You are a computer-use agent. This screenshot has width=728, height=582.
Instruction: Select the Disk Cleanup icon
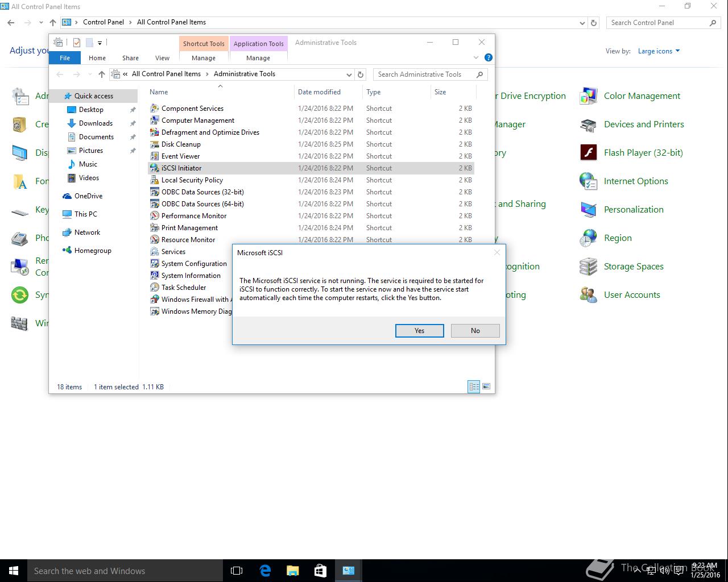(x=154, y=144)
